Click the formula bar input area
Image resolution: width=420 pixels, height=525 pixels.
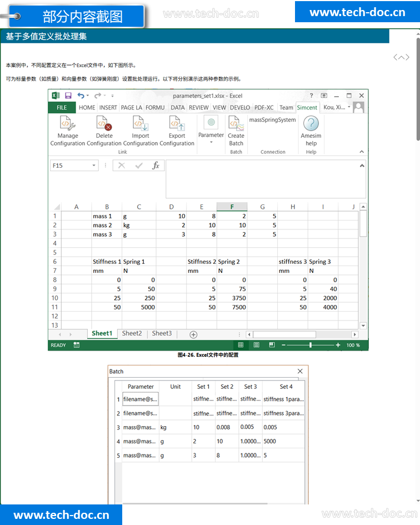pyautogui.click(x=266, y=179)
